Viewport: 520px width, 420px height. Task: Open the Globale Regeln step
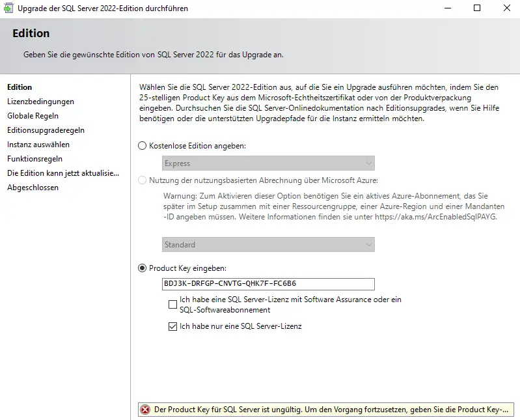pyautogui.click(x=33, y=116)
